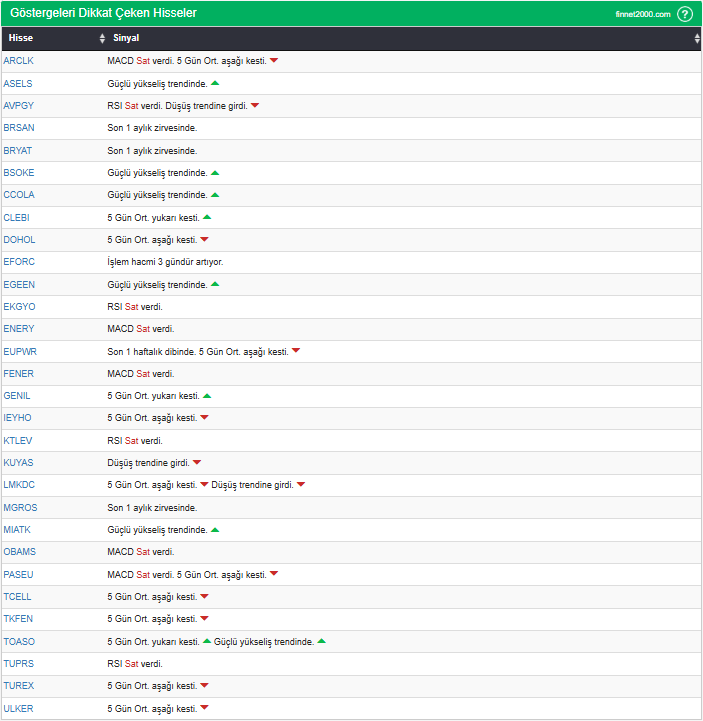Open TOASO stock details
The image size is (703, 721).
tap(19, 642)
